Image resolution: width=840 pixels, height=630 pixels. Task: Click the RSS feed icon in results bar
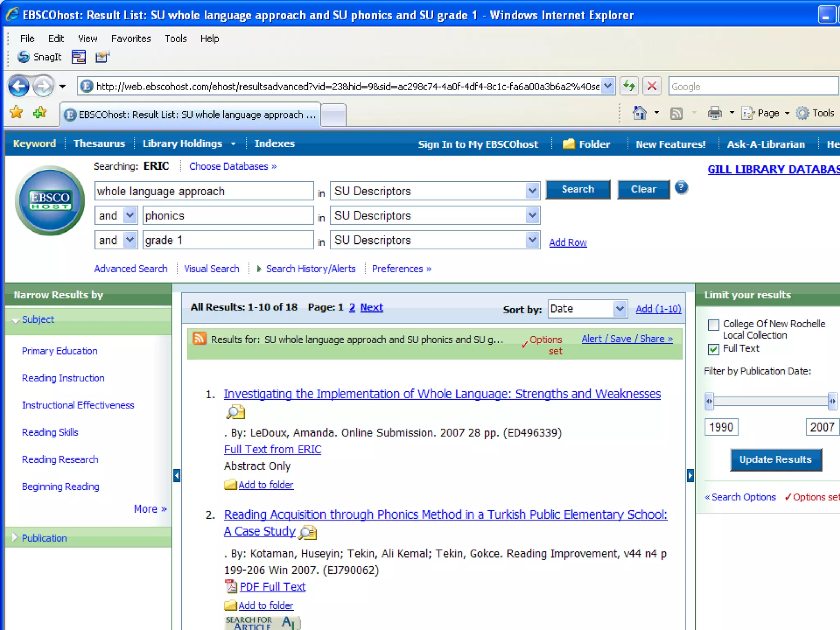(199, 338)
